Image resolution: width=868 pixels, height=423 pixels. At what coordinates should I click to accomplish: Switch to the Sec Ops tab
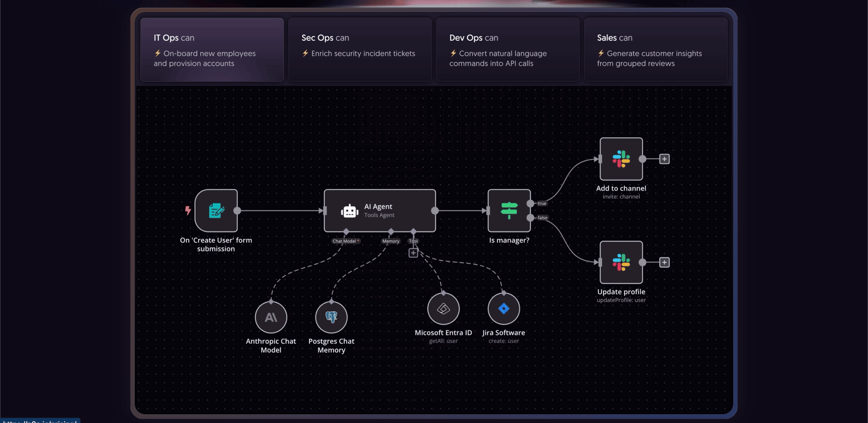360,49
